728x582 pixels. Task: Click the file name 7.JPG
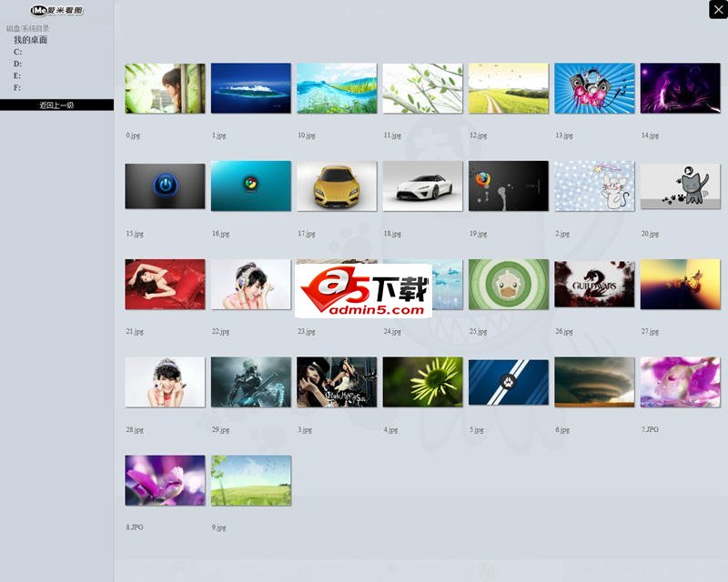point(650,430)
